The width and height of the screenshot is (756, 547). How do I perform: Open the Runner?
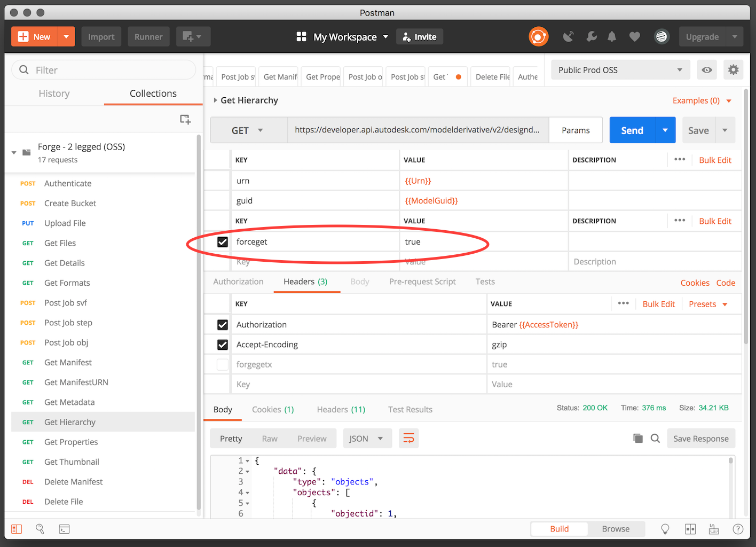point(148,37)
